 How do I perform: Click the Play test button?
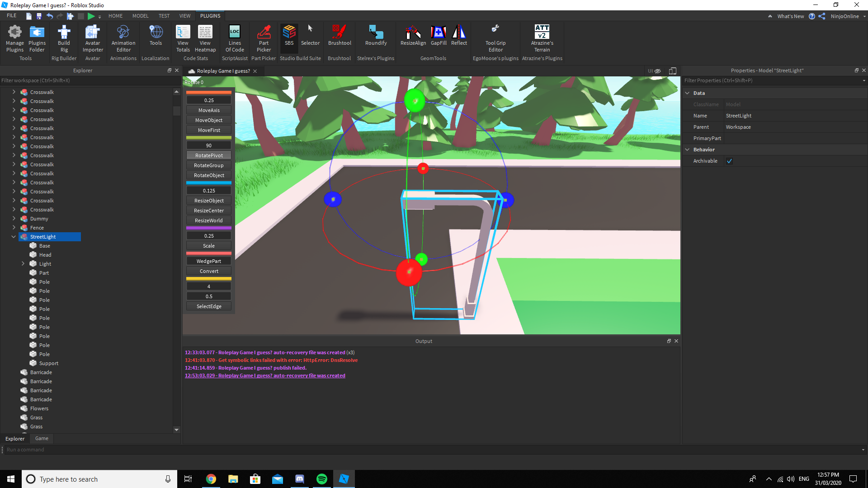point(91,16)
